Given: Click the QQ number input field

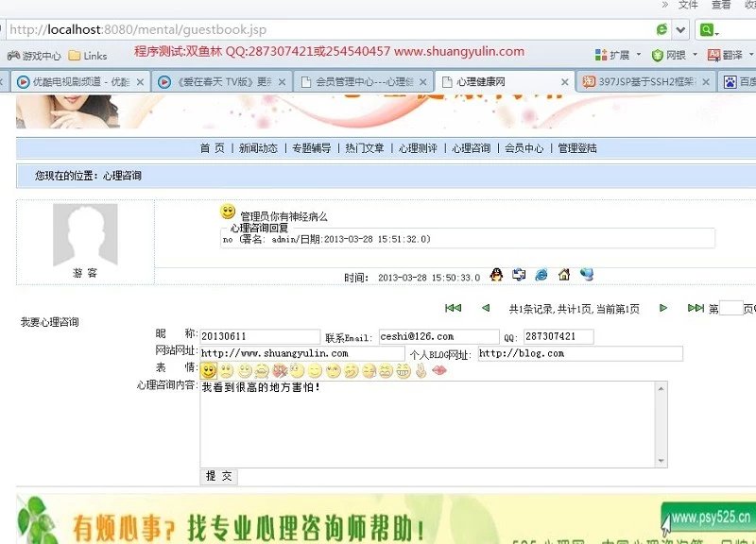Looking at the screenshot, I should coord(558,336).
